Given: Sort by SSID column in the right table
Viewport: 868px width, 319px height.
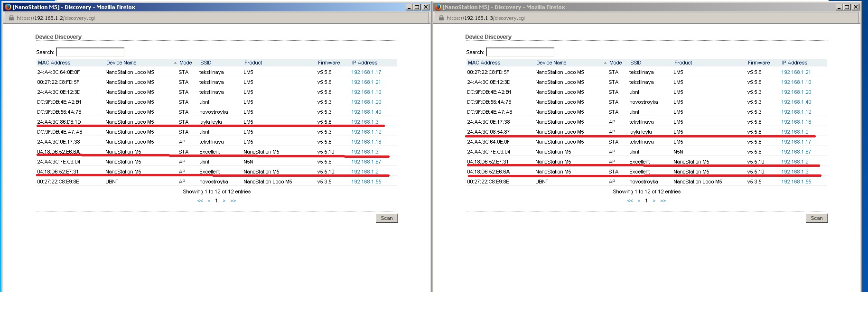Looking at the screenshot, I should pos(635,63).
